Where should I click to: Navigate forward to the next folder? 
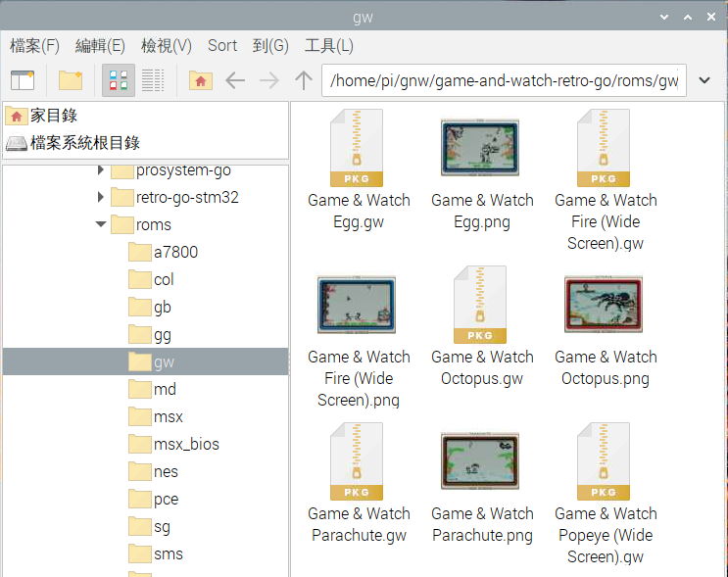[269, 80]
